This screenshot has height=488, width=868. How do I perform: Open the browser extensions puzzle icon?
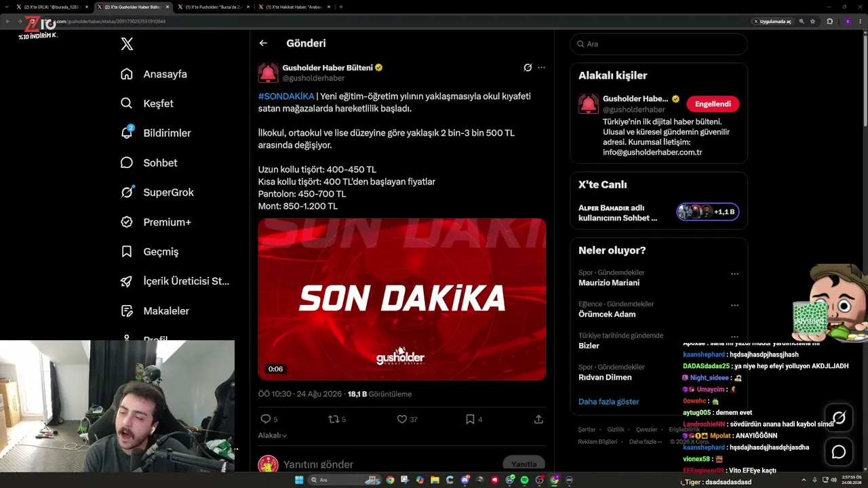(x=830, y=21)
